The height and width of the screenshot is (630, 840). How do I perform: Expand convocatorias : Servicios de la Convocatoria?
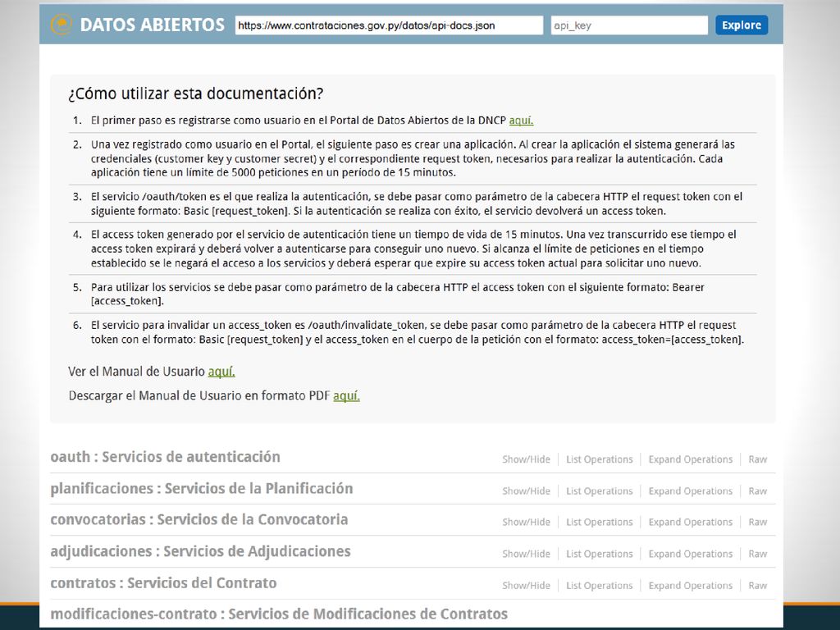[x=199, y=519]
